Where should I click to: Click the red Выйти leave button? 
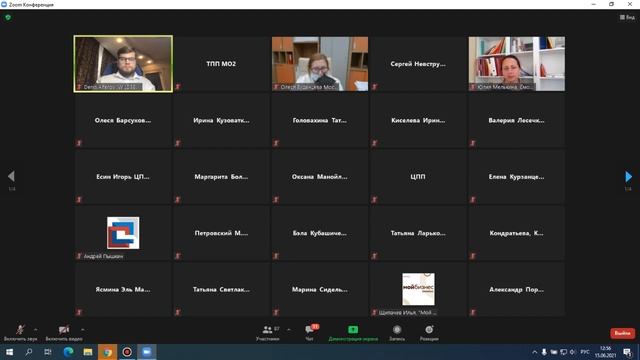[x=622, y=333]
